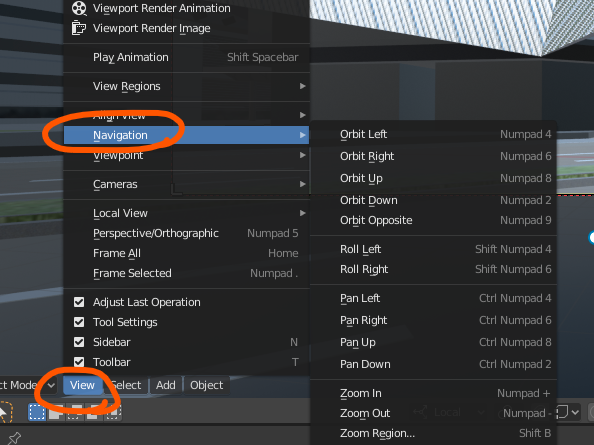Uncheck Adjust Last Operation
594x445 pixels.
(79, 302)
